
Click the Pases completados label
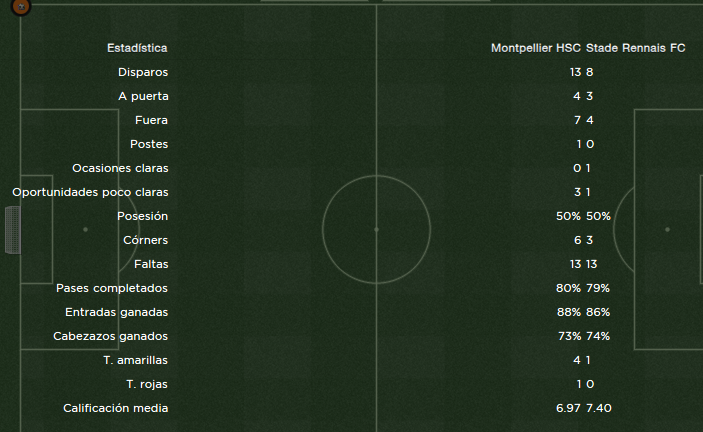point(112,288)
